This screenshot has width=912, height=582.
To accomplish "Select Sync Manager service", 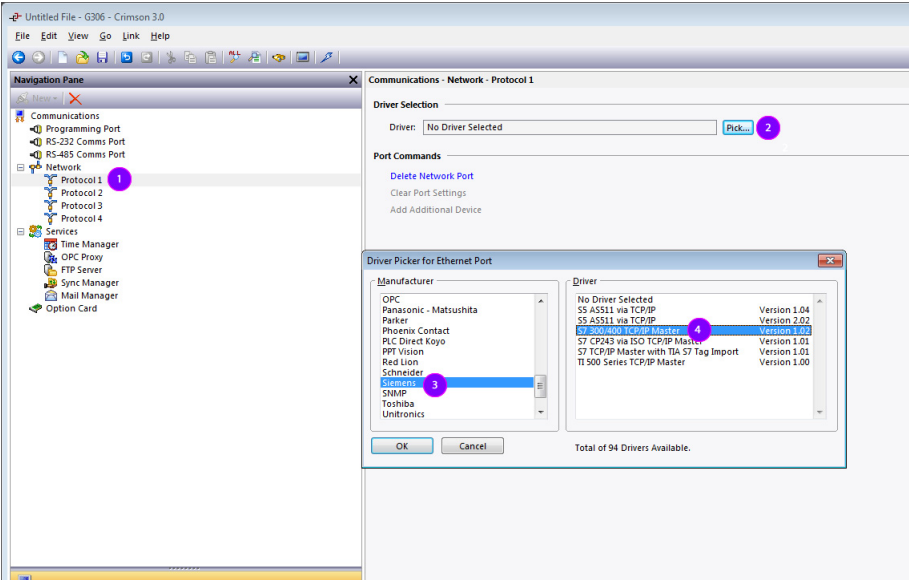I will (90, 283).
